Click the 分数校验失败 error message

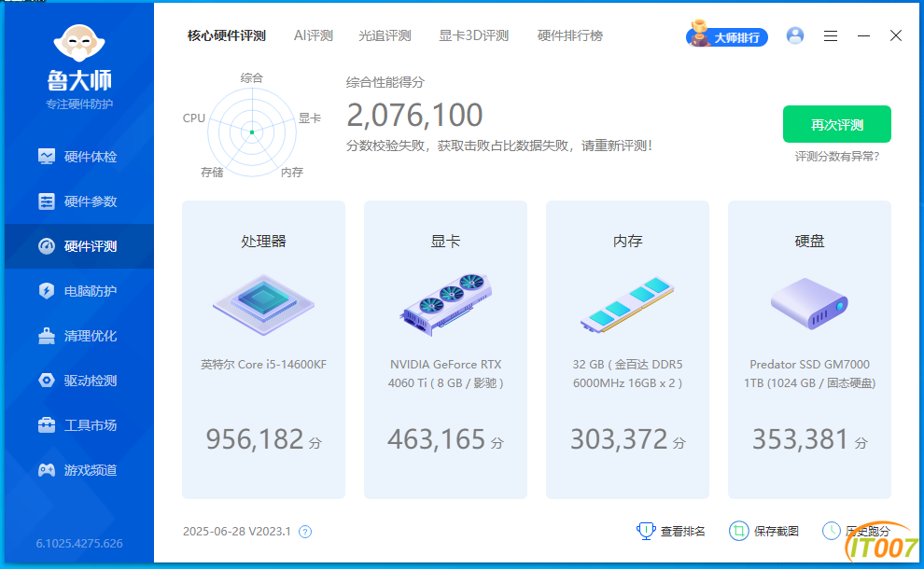[499, 146]
